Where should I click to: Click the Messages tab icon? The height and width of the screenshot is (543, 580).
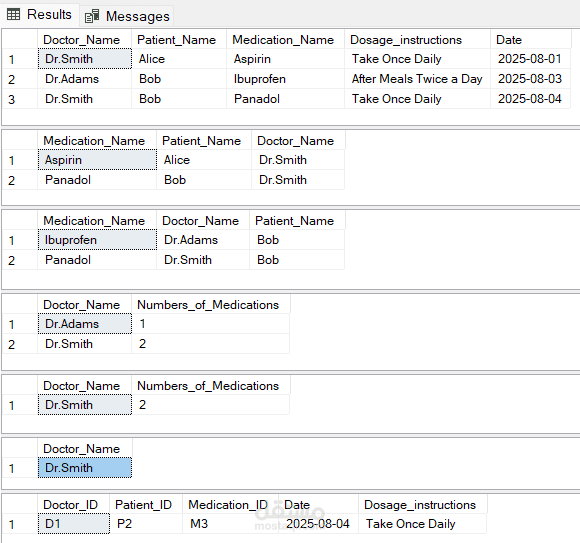point(92,16)
